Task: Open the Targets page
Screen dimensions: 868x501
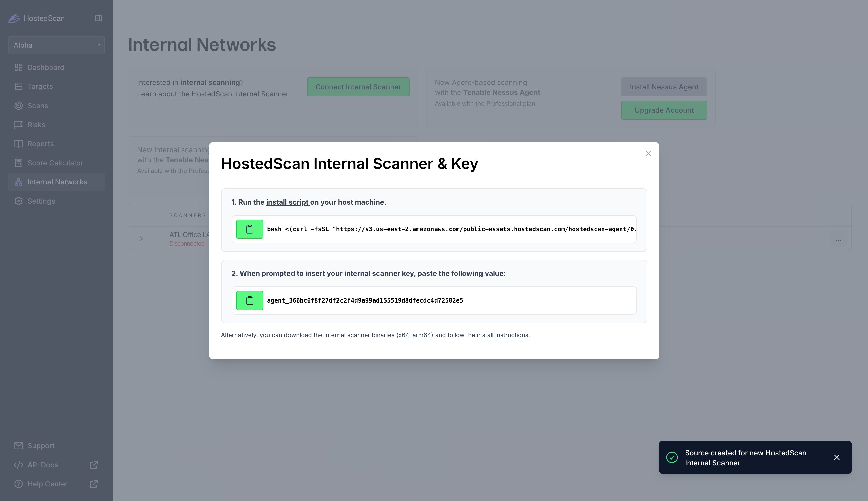Action: [x=56, y=86]
